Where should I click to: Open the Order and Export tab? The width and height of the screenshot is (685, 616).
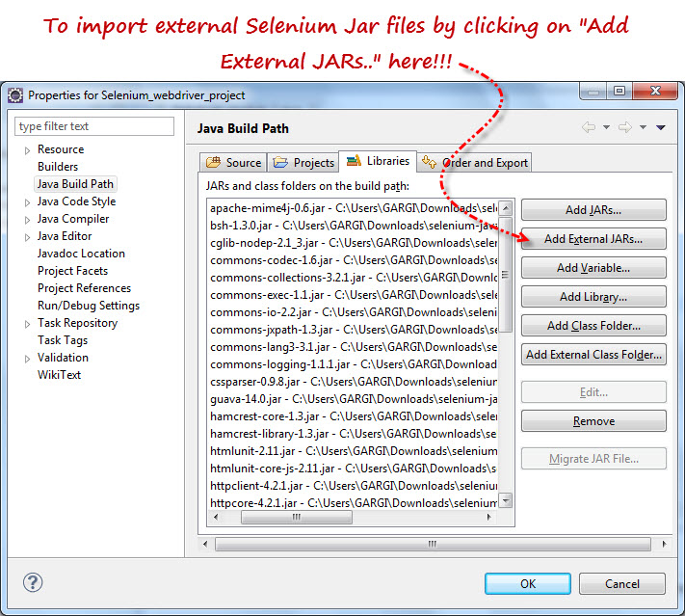tap(474, 163)
